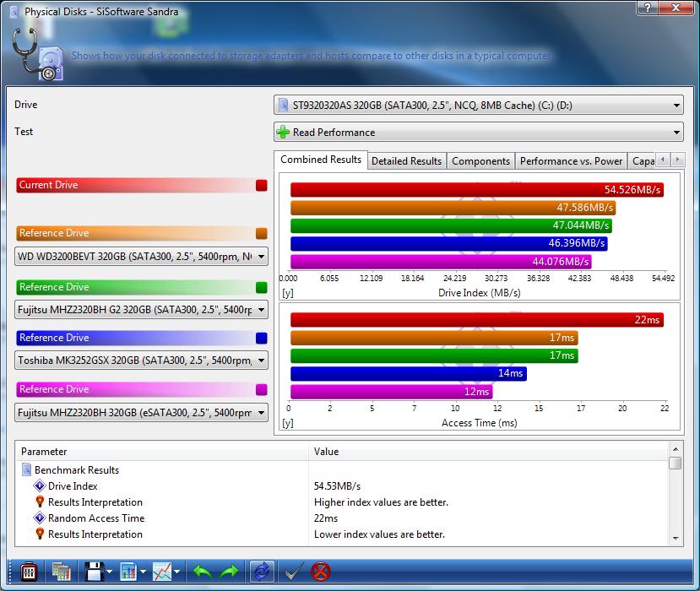Viewport: 700px width, 591px height.
Task: Click the Random Access Time diamond icon
Action: [40, 518]
